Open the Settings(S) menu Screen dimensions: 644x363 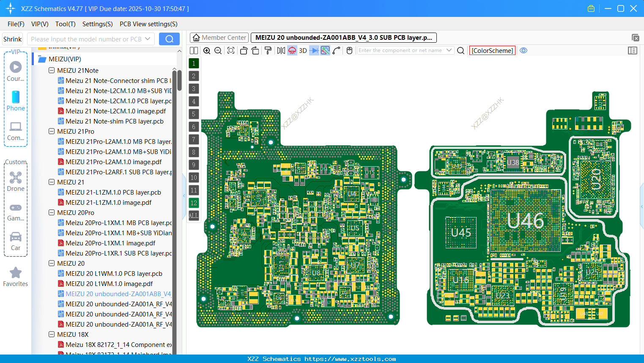tap(97, 24)
